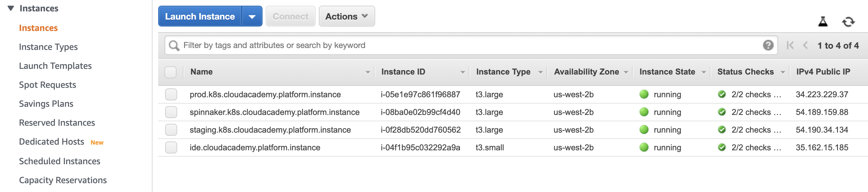Click the search filter help icon
This screenshot has width=868, height=192.
coord(768,45)
